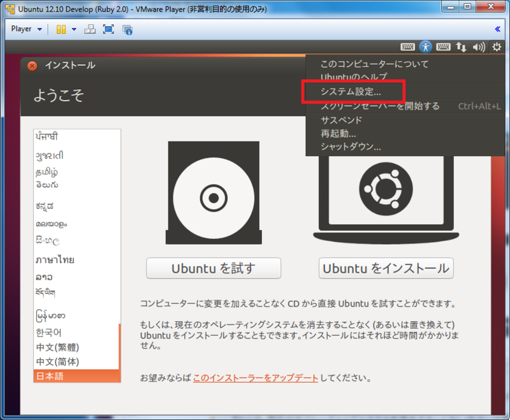Image resolution: width=510 pixels, height=420 pixels.
Task: Collapse the VMware toolbar double-chevron
Action: tap(497, 29)
